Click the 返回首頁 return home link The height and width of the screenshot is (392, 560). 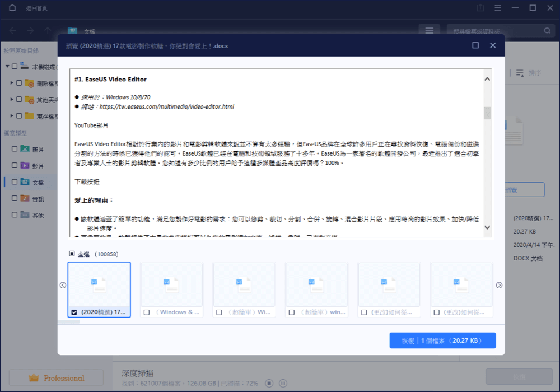pyautogui.click(x=36, y=8)
